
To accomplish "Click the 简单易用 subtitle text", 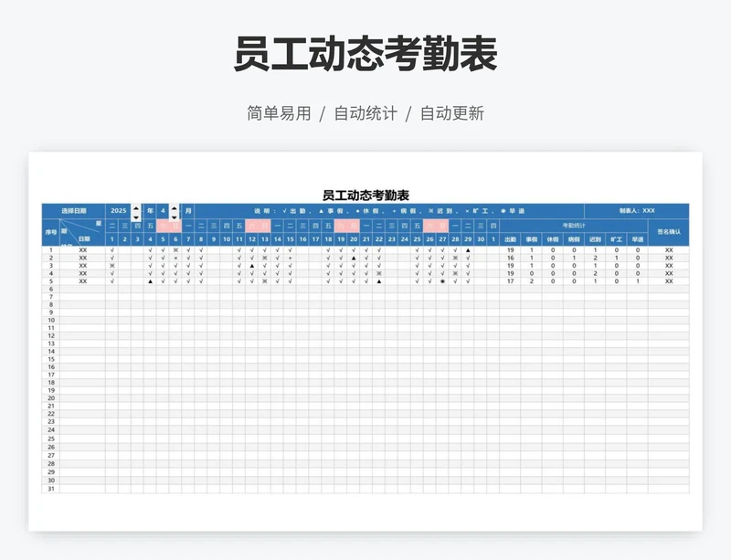I will pyautogui.click(x=279, y=113).
